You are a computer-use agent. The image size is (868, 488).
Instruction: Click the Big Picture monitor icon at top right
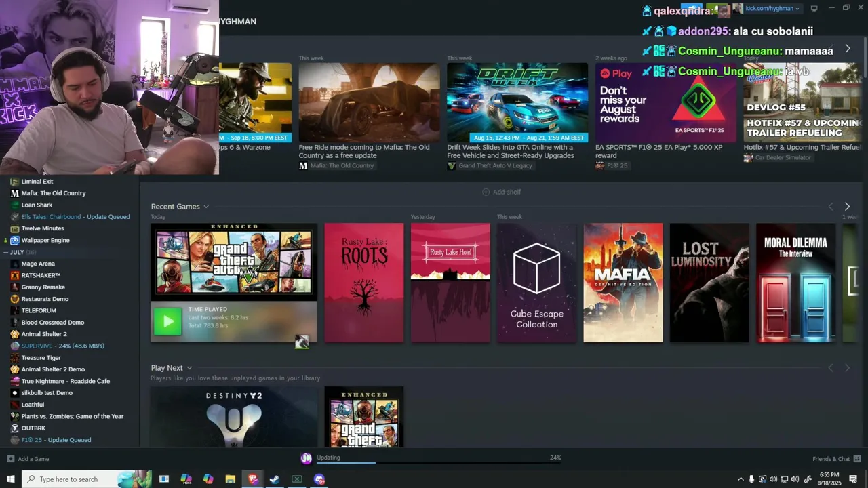pyautogui.click(x=814, y=8)
